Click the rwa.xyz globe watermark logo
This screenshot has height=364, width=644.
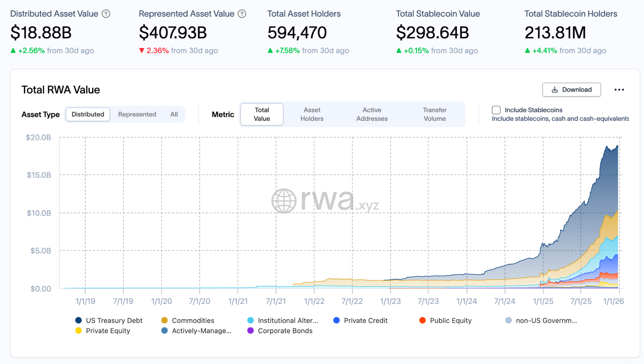[284, 201]
